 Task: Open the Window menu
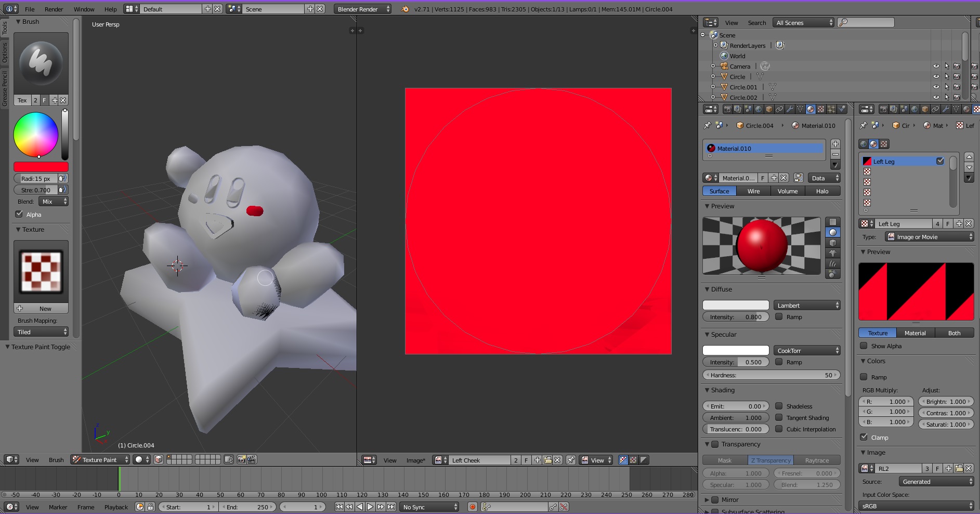[84, 9]
